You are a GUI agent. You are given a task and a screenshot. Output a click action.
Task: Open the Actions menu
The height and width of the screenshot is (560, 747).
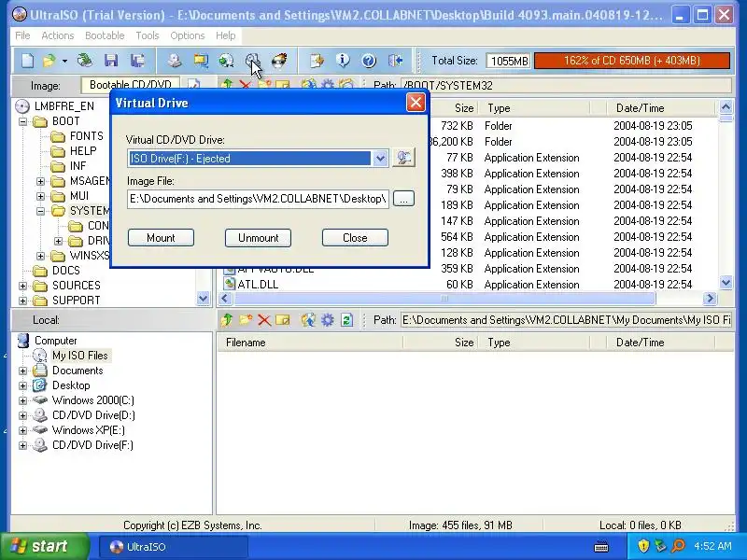58,35
